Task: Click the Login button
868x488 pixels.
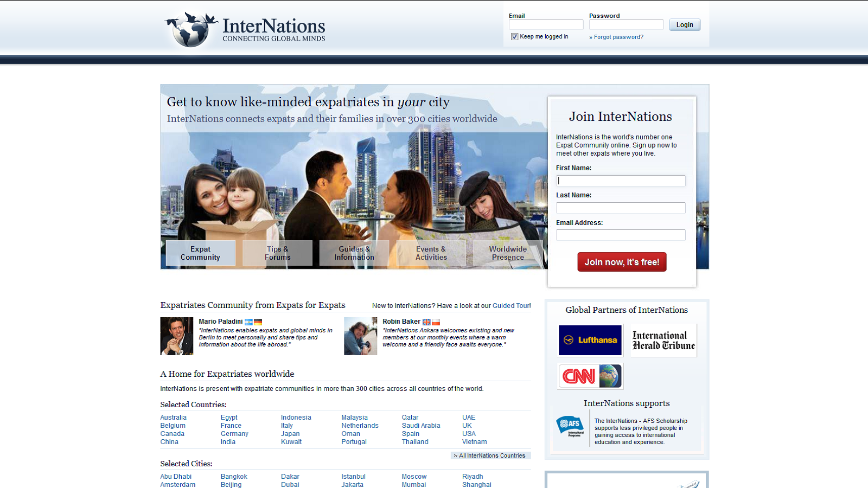Action: [685, 25]
